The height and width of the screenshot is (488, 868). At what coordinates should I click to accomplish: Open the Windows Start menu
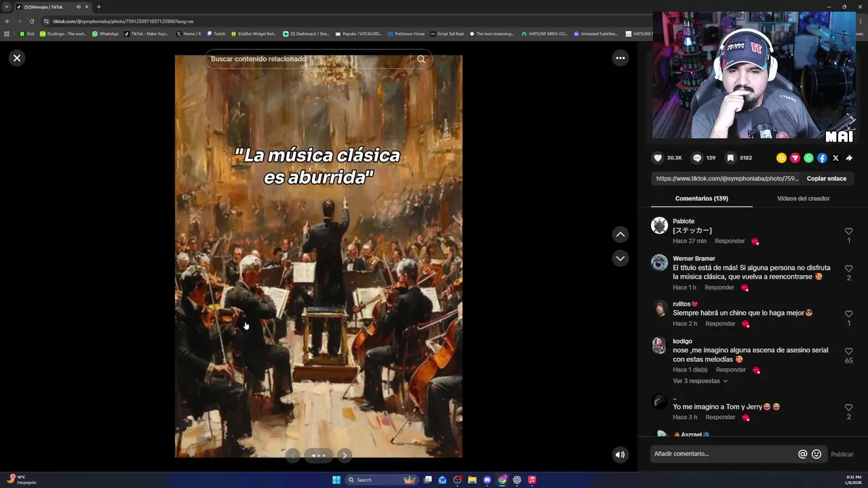coord(336,480)
